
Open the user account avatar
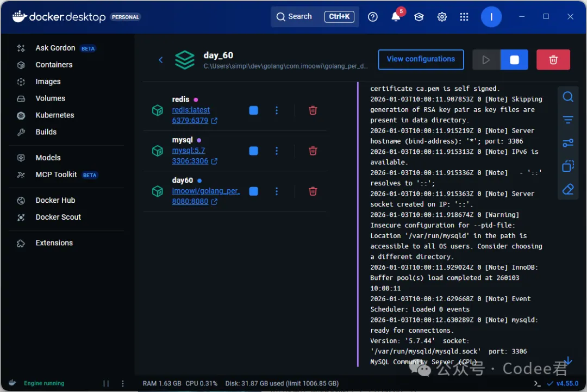491,17
